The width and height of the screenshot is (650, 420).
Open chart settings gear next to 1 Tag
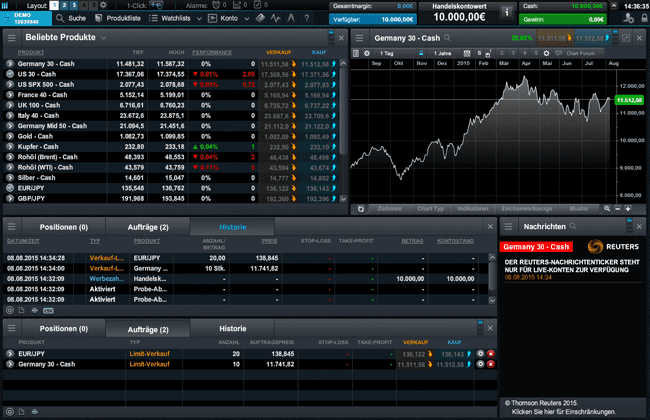(x=367, y=53)
